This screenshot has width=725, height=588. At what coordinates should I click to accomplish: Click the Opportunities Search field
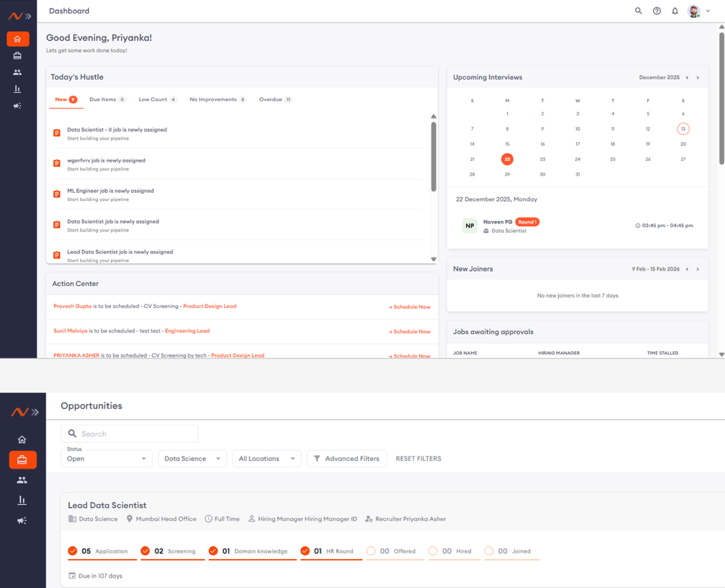pos(130,434)
